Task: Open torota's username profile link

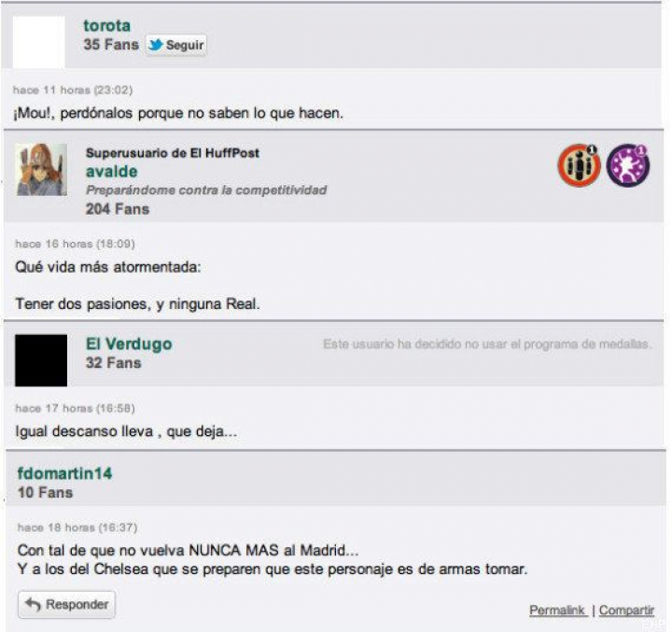Action: tap(106, 25)
